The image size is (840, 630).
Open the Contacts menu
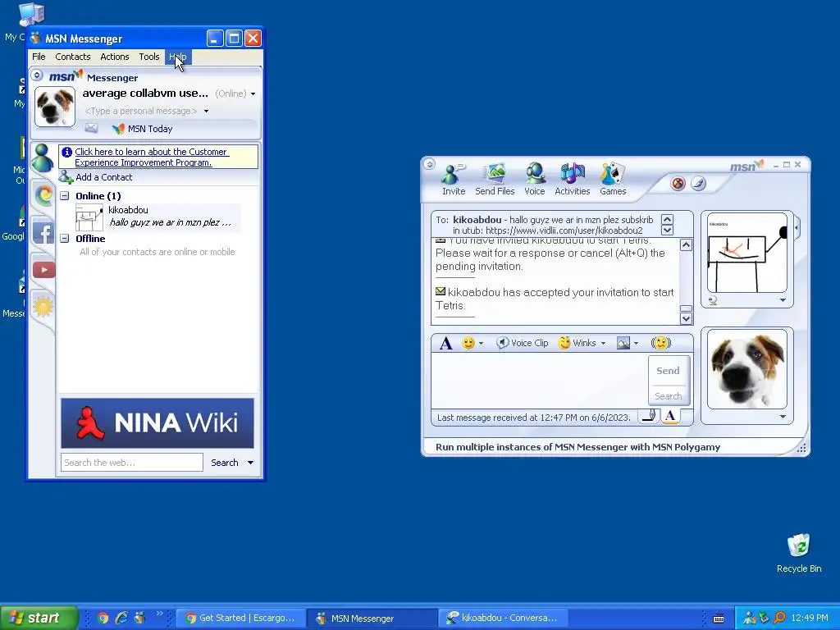(x=73, y=57)
